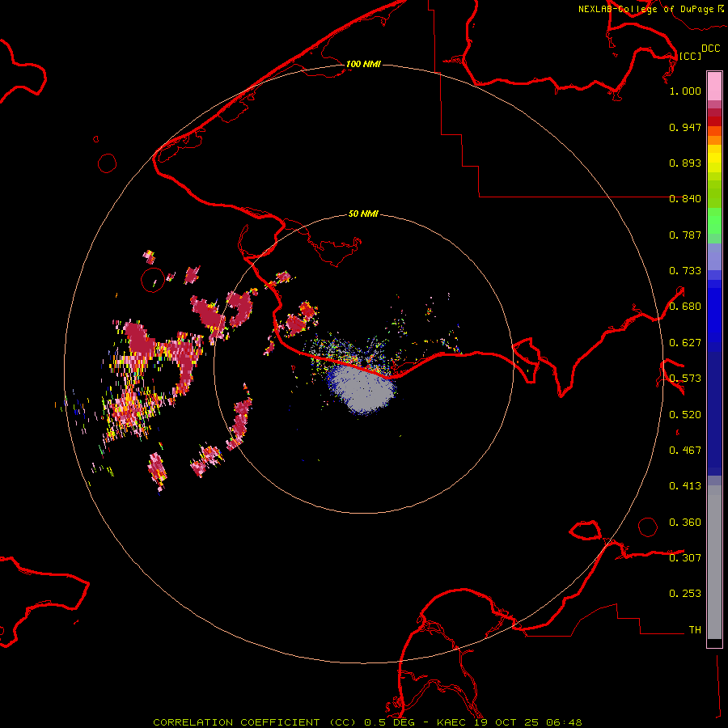
Task: Pick the lavender color bar segment
Action: pyautogui.click(x=714, y=256)
